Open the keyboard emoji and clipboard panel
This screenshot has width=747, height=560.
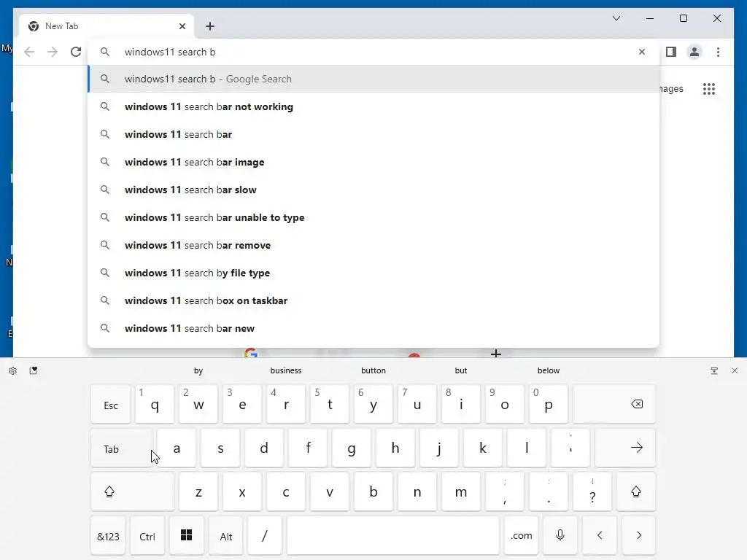(34, 370)
